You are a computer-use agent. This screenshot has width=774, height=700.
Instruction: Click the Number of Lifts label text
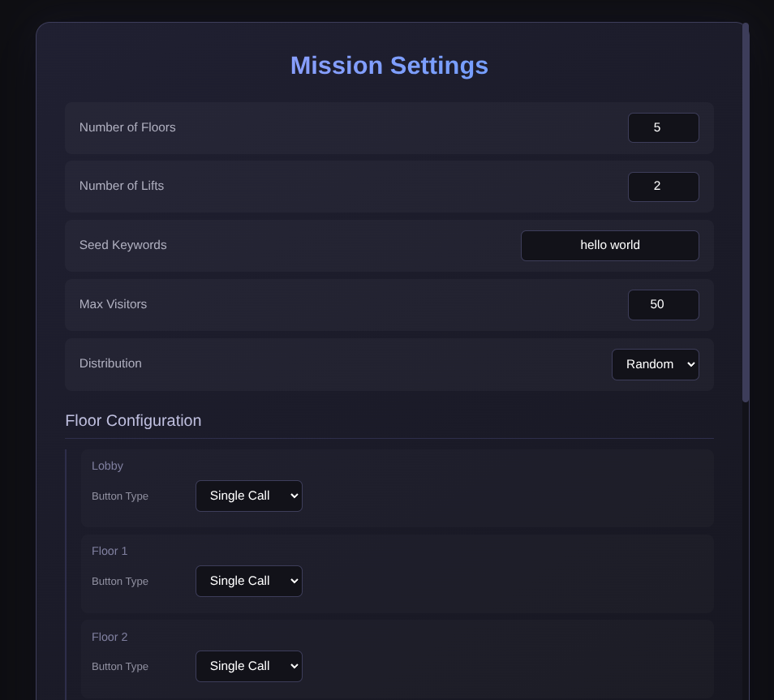[x=122, y=186]
